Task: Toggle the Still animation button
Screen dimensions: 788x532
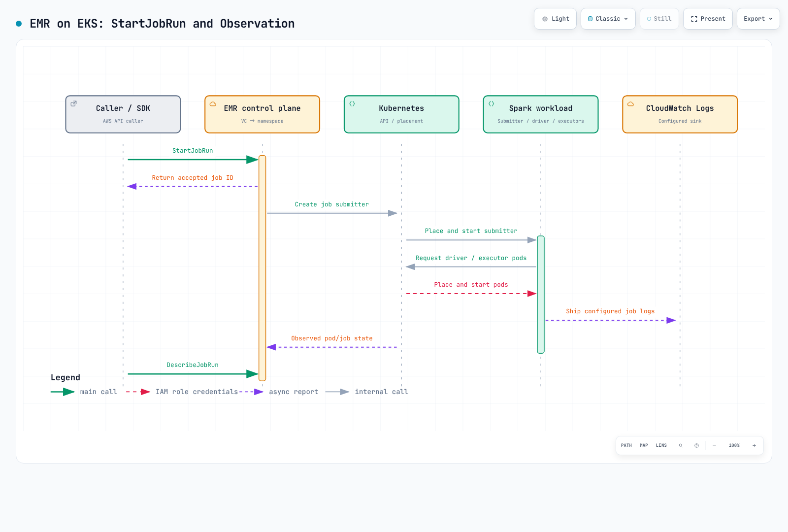Action: point(659,19)
